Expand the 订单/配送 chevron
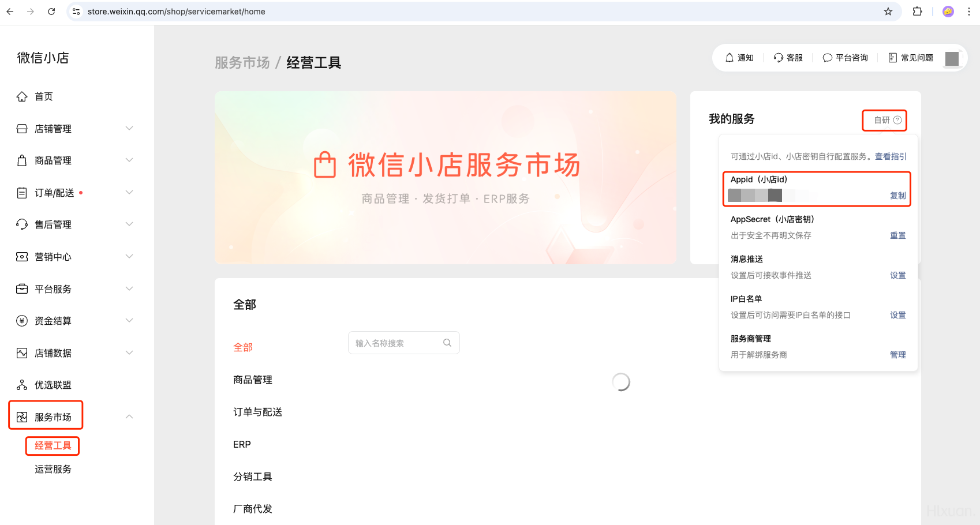The width and height of the screenshot is (980, 525). pos(129,192)
